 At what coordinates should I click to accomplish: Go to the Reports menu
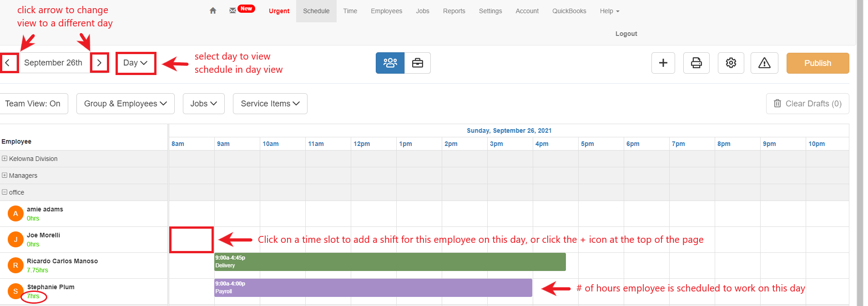(x=454, y=11)
